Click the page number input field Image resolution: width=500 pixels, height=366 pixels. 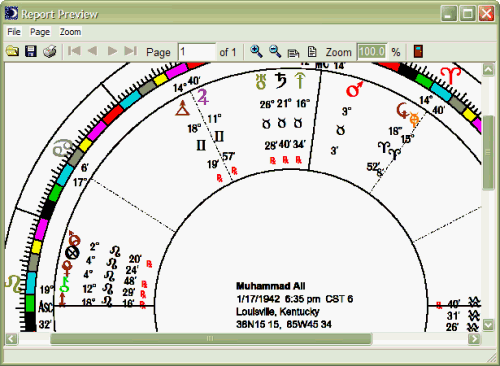coord(197,52)
